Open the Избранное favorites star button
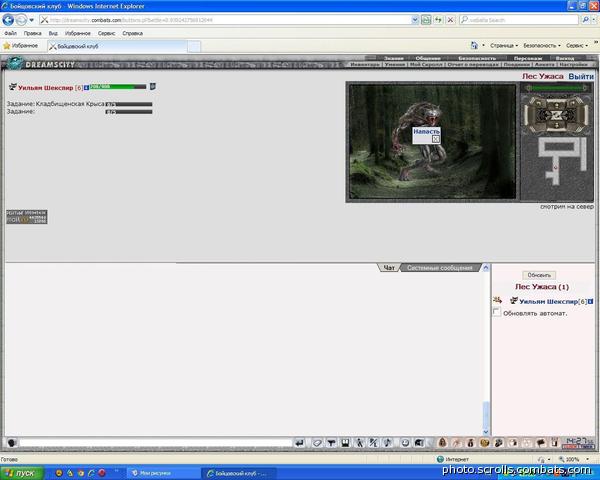The width and height of the screenshot is (600, 480). coord(21,46)
